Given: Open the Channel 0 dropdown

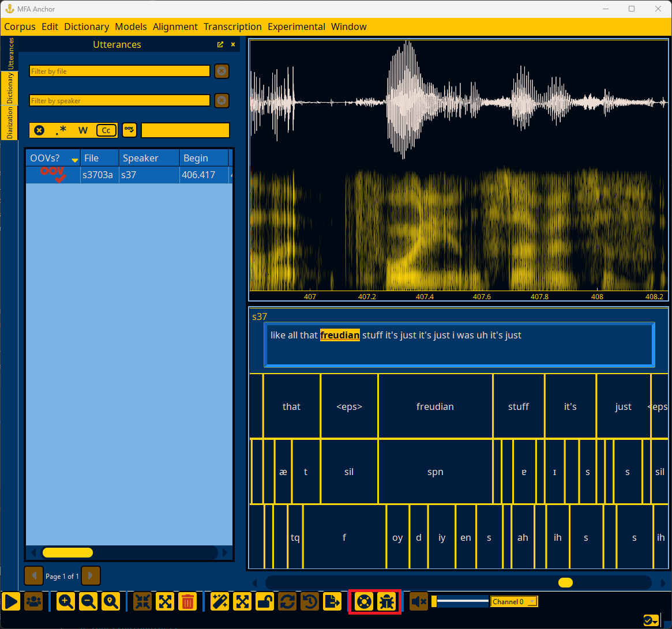Looking at the screenshot, I should (x=514, y=601).
